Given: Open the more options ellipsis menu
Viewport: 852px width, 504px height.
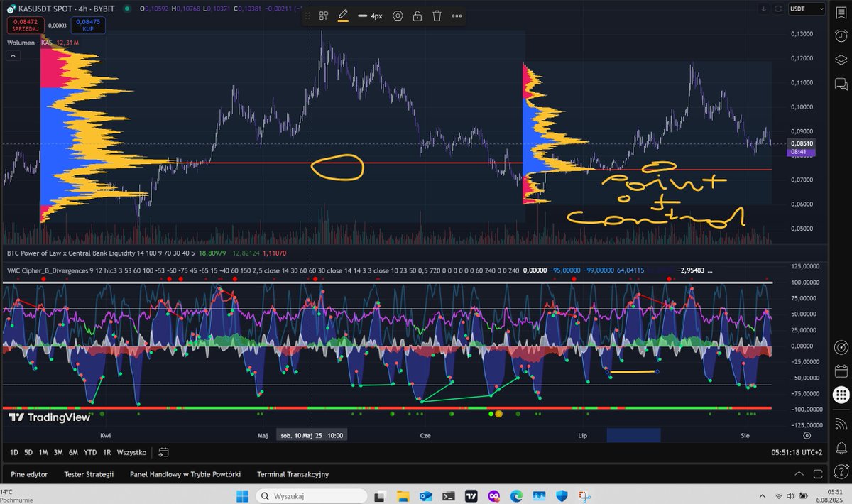Looking at the screenshot, I should [457, 14].
